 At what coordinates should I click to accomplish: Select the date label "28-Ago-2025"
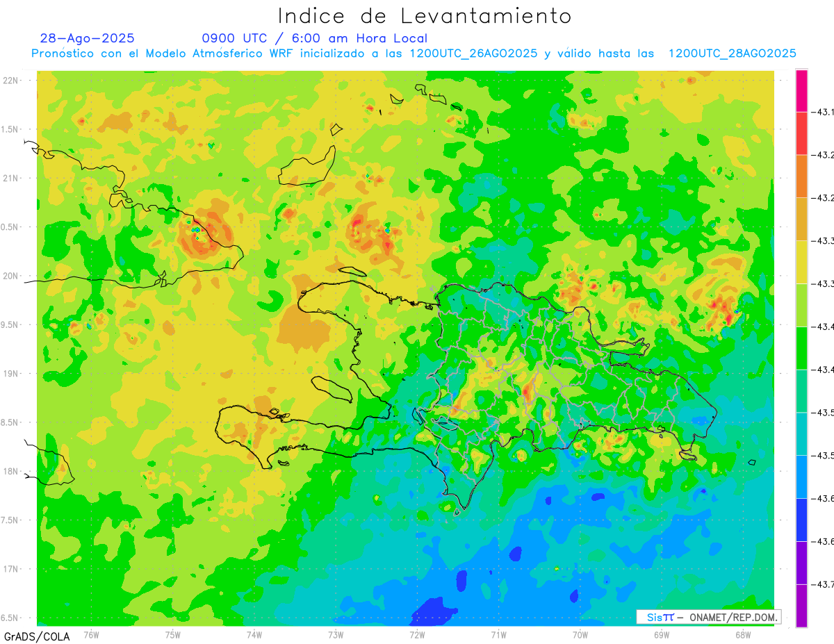(88, 38)
